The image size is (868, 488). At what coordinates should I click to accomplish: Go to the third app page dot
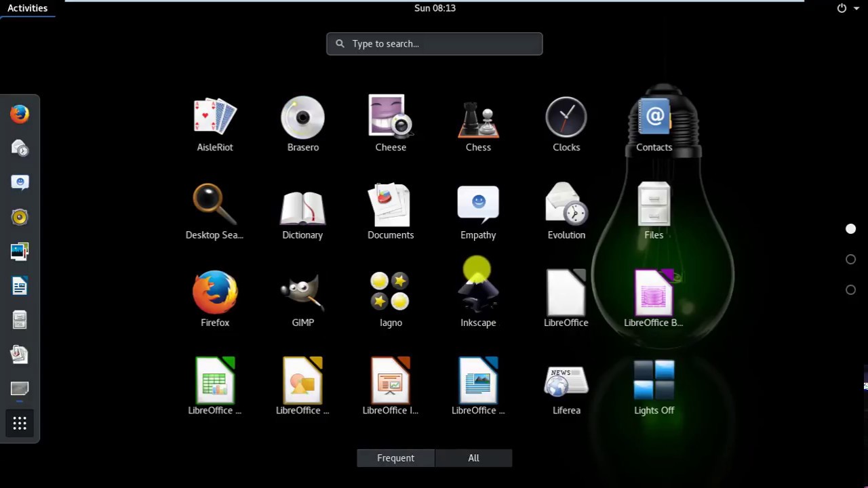click(850, 290)
